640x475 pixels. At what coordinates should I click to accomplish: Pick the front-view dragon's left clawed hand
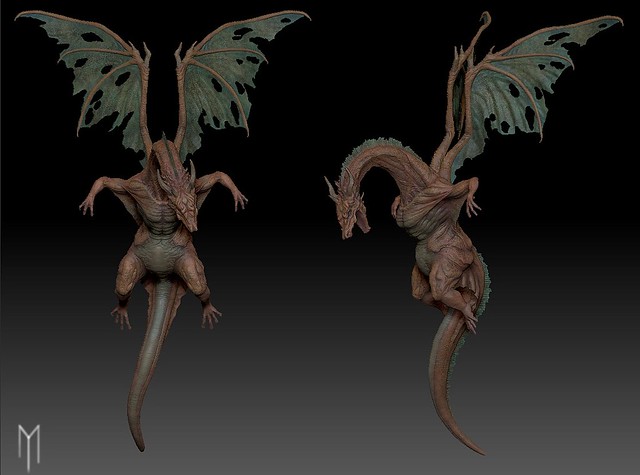[x=89, y=201]
